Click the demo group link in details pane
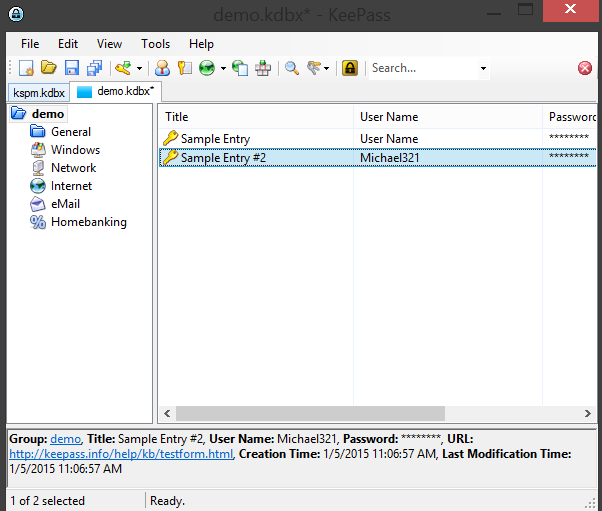The height and width of the screenshot is (511, 602). [x=65, y=439]
